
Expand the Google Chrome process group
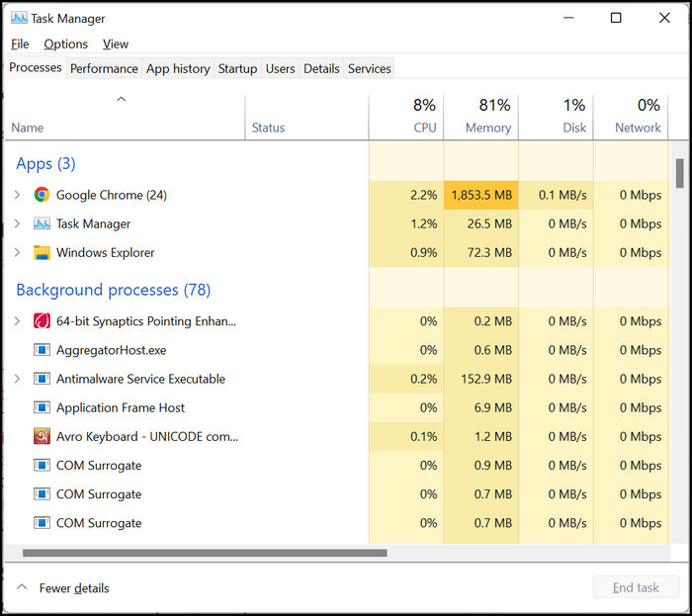pos(17,195)
